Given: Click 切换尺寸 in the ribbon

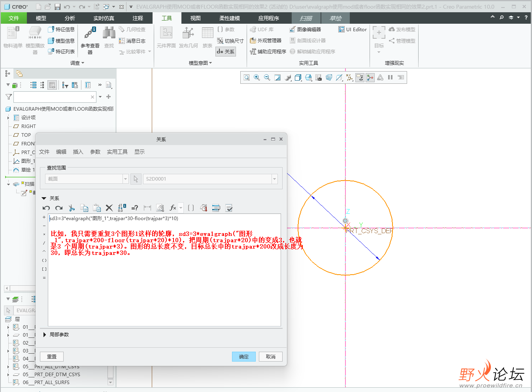Looking at the screenshot, I should [x=230, y=41].
